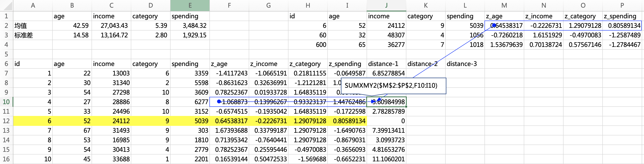Click z_income header in column N
This screenshot has height=164, width=644.
click(543, 16)
